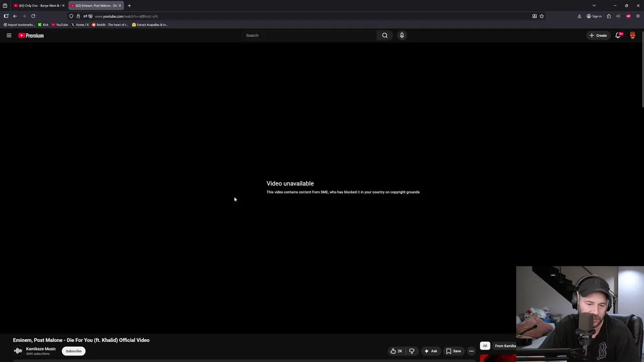Open the browser application menu
This screenshot has height=362, width=644.
(638, 16)
